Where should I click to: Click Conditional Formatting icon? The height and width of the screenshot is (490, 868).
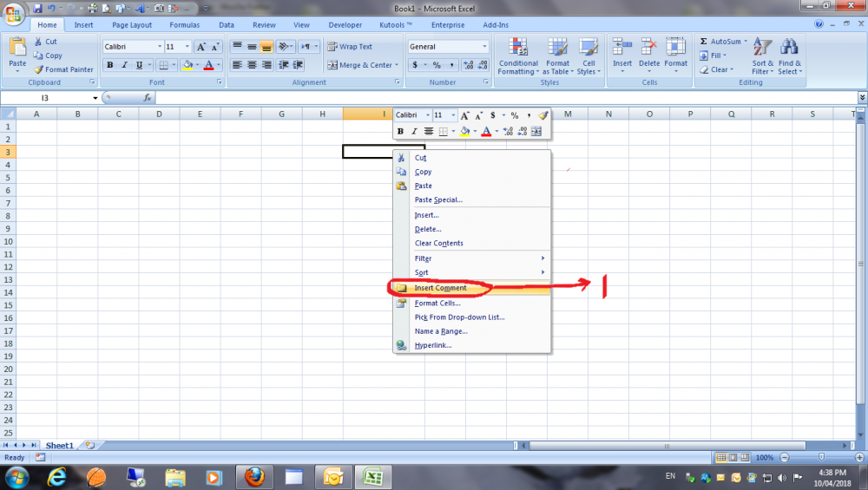pos(518,48)
